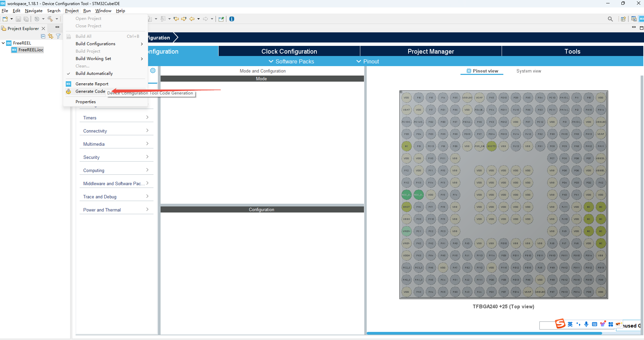Click the BOOT0 pin on the chip

tap(492, 146)
